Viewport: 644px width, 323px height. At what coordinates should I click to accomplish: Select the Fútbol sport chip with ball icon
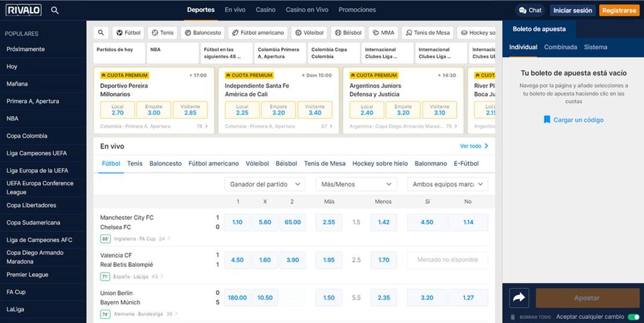[128, 33]
